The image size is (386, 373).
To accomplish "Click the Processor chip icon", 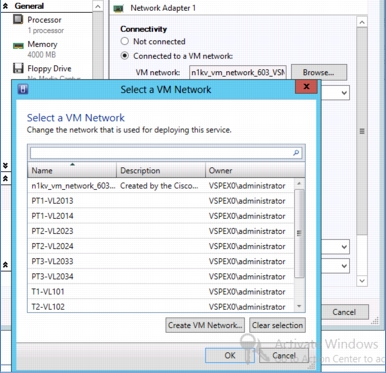I will pos(18,20).
